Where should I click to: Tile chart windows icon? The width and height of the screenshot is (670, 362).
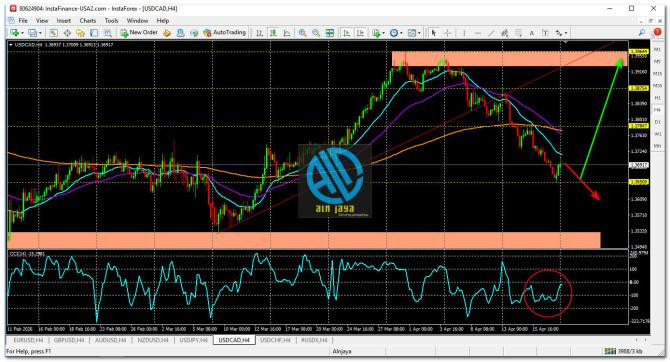pos(329,33)
